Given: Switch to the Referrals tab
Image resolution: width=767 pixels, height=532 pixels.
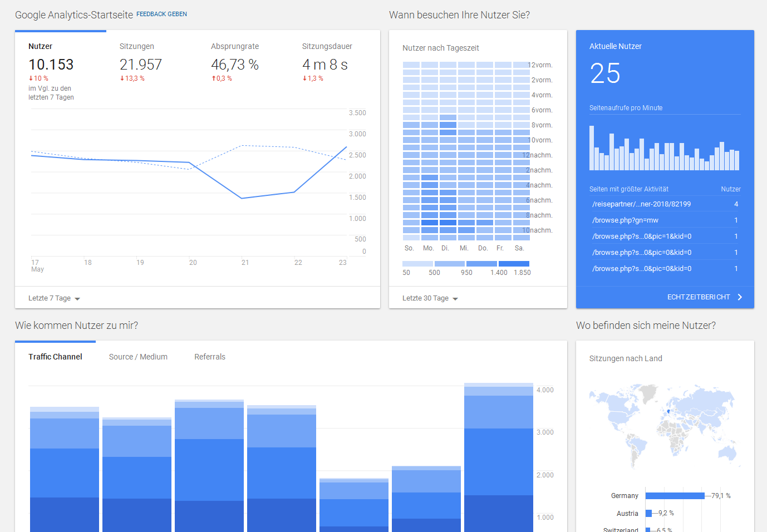Looking at the screenshot, I should click(210, 357).
